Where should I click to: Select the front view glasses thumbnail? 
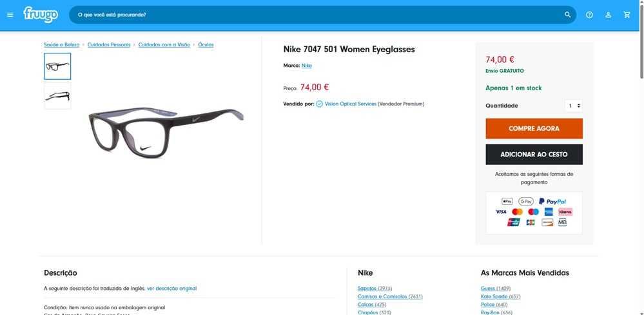coord(57,66)
